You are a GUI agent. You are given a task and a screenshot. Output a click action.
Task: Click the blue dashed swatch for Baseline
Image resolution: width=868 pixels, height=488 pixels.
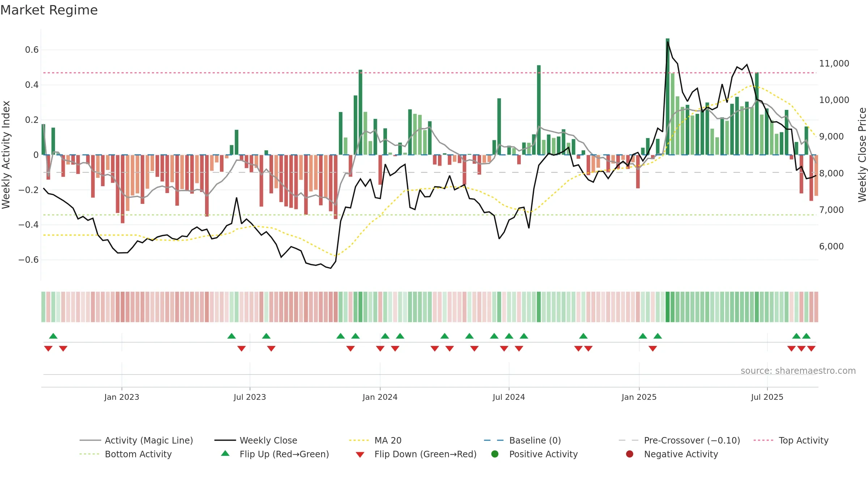(494, 440)
